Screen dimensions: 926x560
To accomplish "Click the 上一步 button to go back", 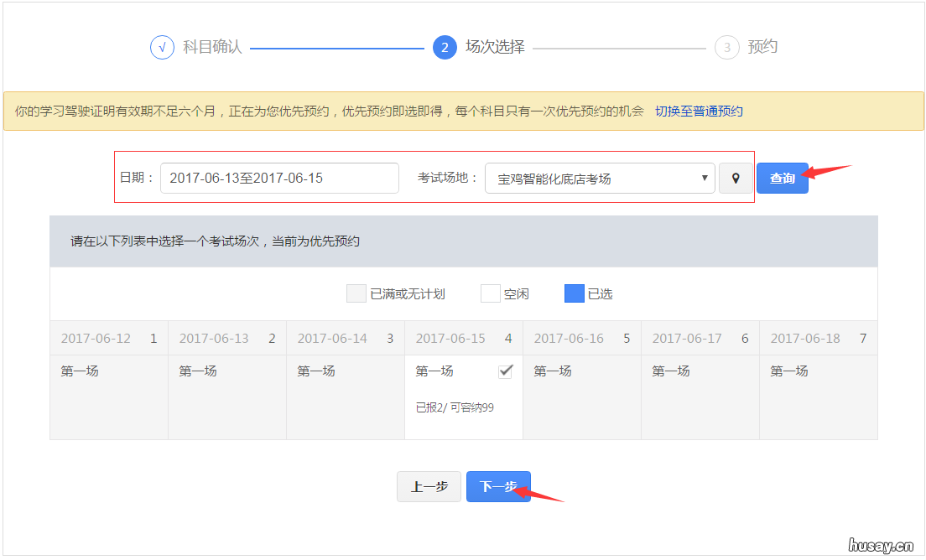I will click(429, 486).
